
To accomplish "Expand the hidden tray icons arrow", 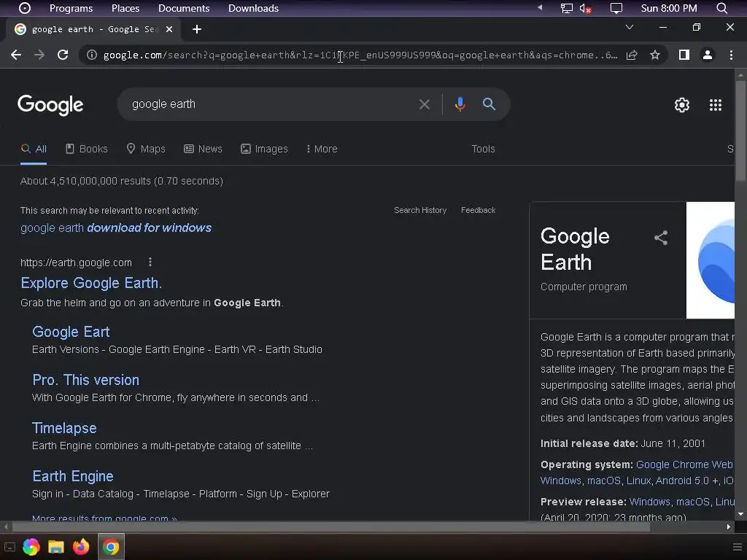I will tap(540, 7).
